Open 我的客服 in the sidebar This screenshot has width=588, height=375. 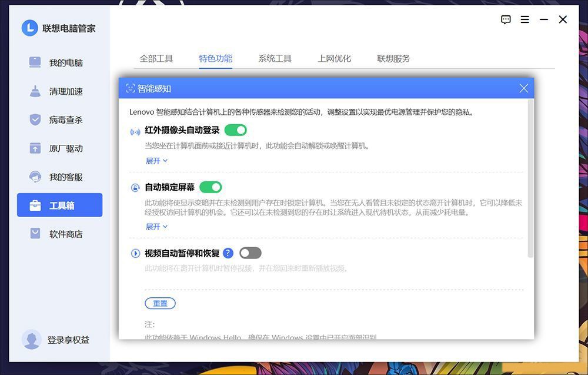coord(59,177)
